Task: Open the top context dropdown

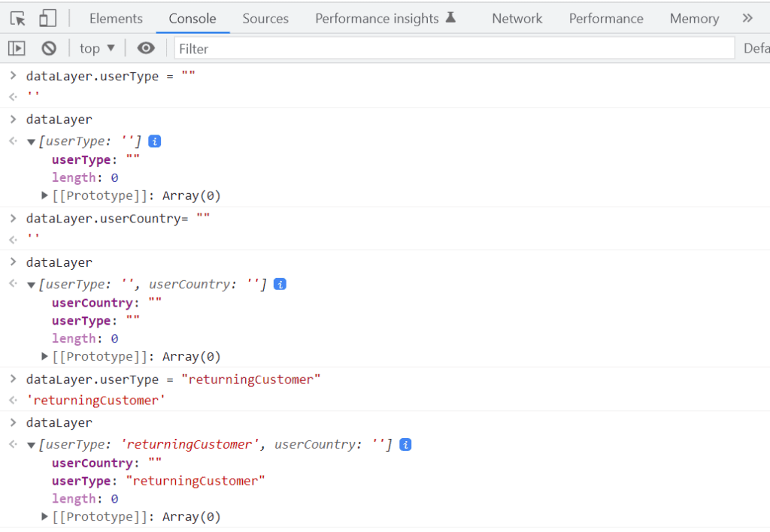Action: click(97, 48)
